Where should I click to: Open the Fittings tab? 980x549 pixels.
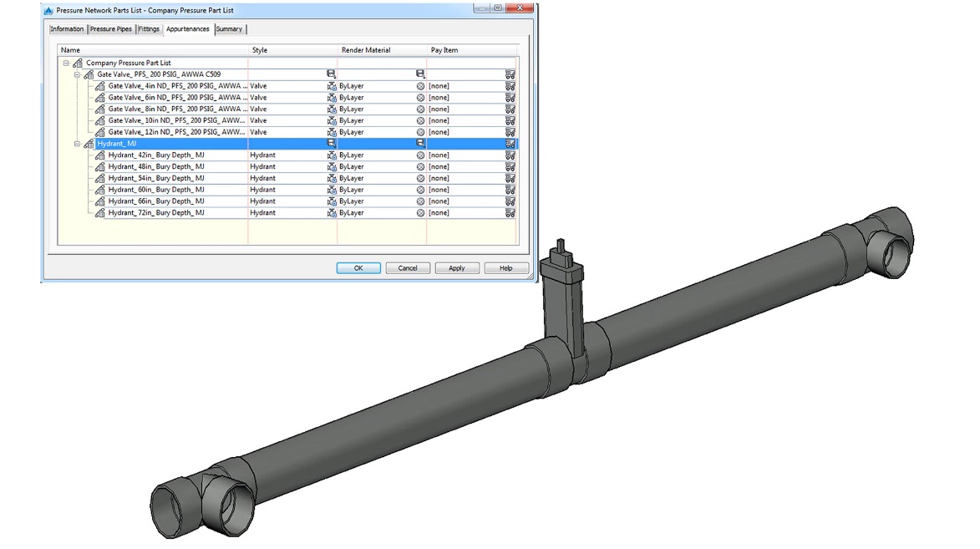(x=149, y=29)
